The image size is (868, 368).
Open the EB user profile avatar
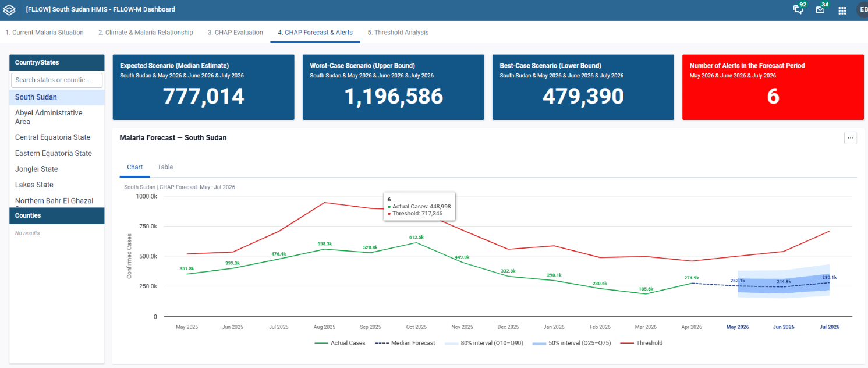coord(862,10)
